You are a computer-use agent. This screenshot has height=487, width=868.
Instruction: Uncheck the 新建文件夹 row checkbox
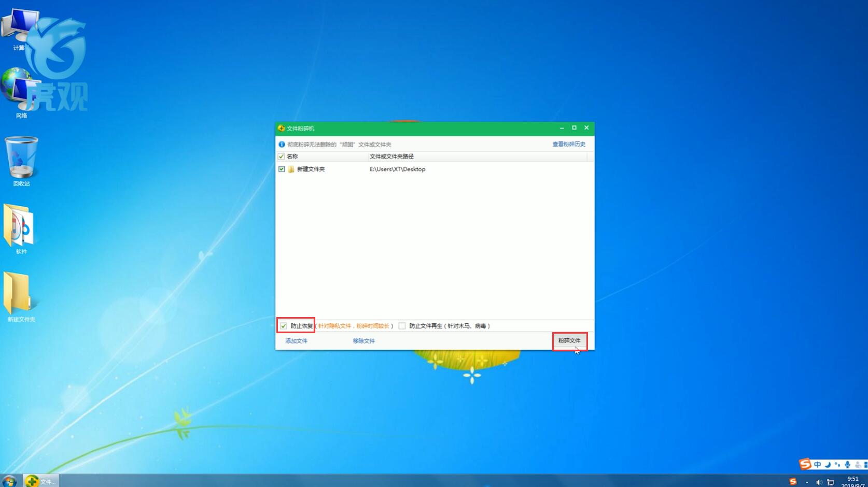[x=282, y=169]
